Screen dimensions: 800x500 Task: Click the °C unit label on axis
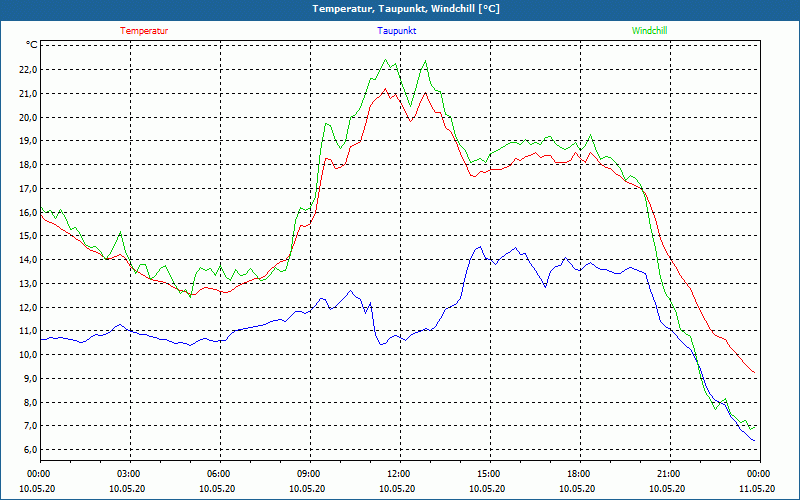(x=32, y=45)
